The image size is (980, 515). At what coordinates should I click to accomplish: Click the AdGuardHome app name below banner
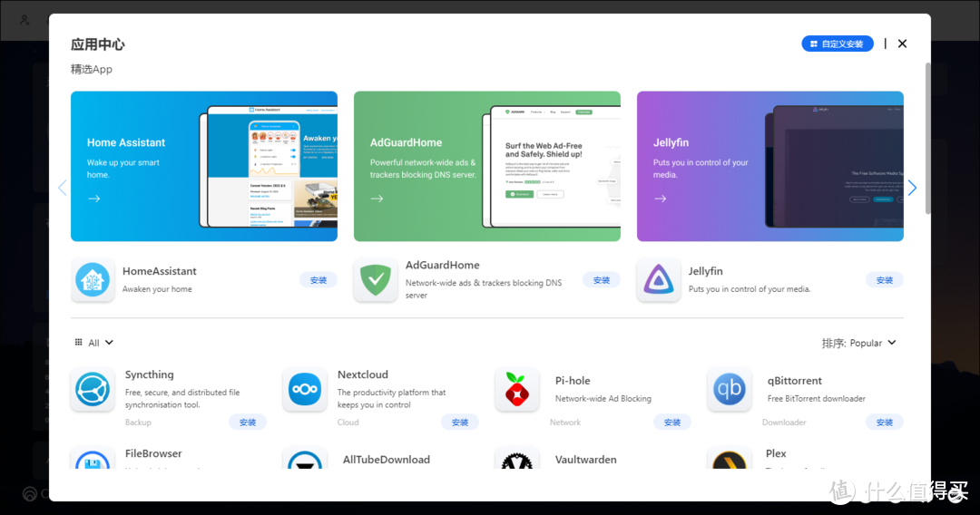[443, 266]
